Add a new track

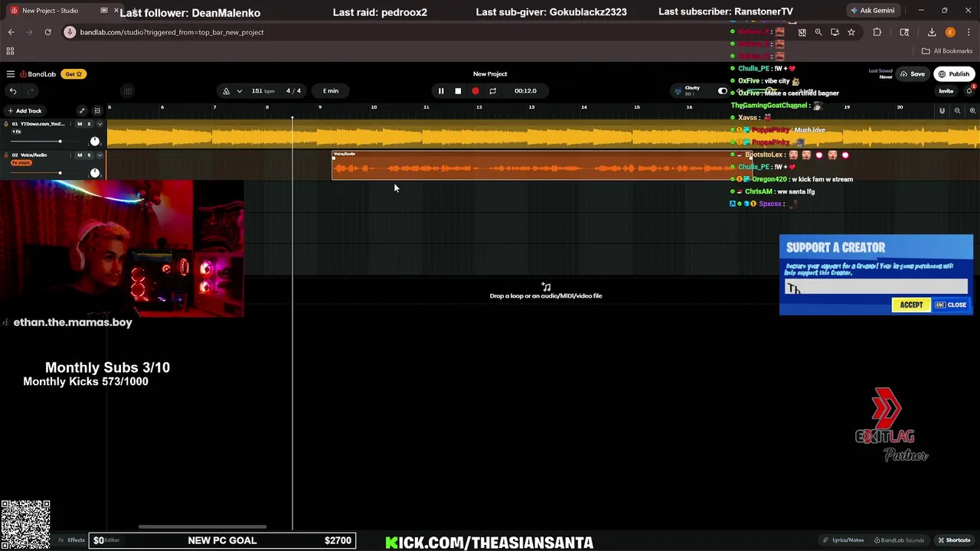24,111
